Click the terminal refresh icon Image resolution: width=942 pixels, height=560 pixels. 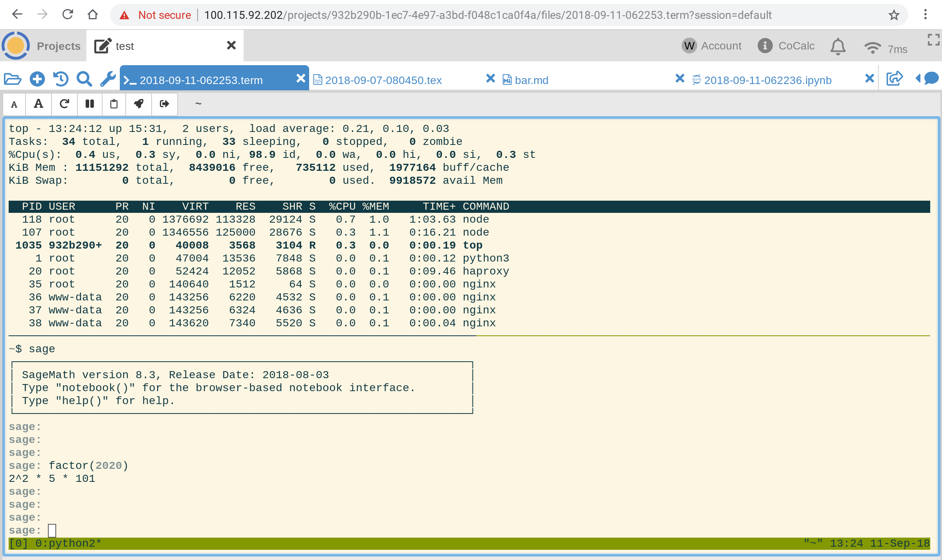coord(64,104)
